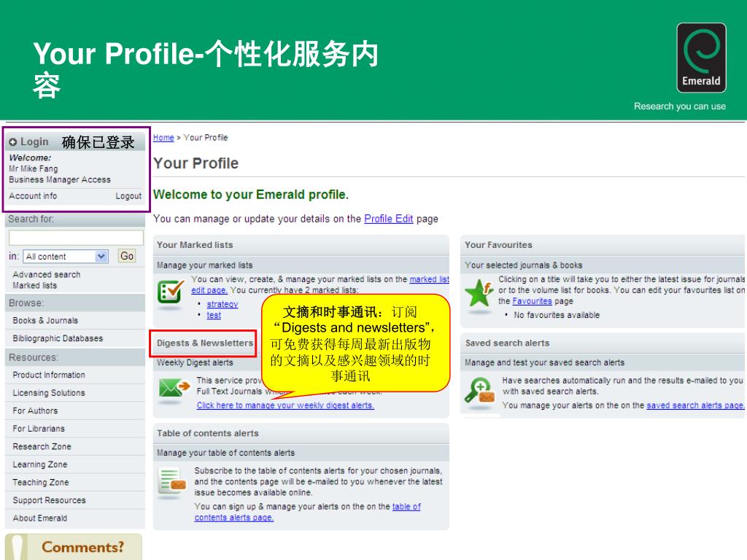Click the Login circle icon

click(13, 142)
